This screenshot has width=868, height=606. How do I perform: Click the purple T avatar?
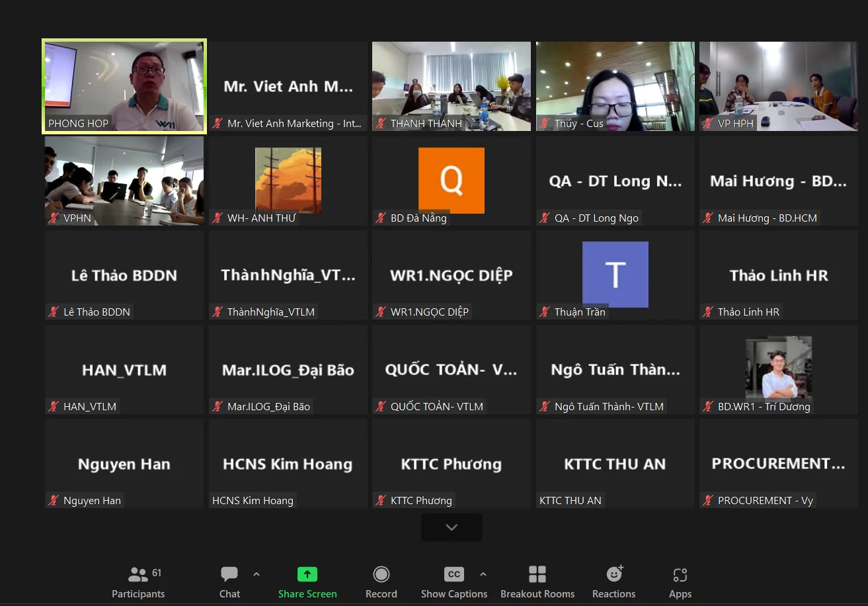point(615,275)
